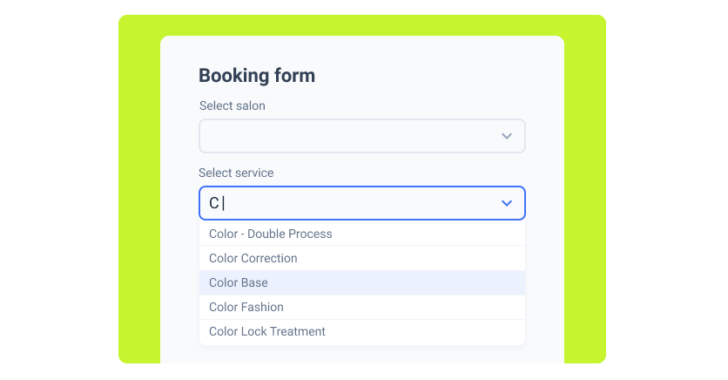Click the Select salon label
Viewport: 728px width, 380px height.
click(232, 106)
